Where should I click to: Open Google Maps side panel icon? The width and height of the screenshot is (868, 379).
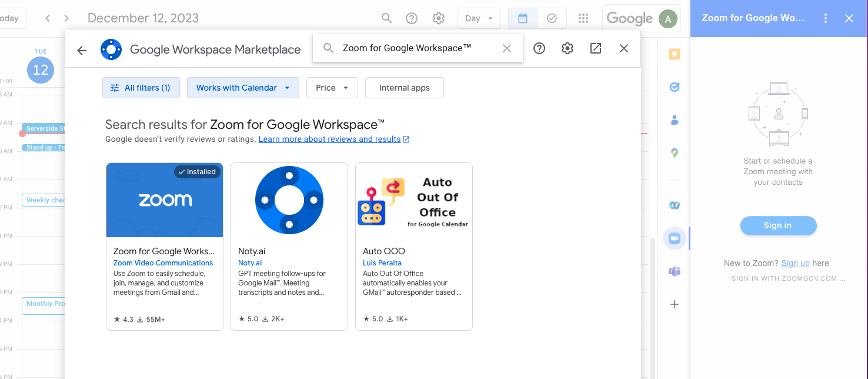click(675, 153)
